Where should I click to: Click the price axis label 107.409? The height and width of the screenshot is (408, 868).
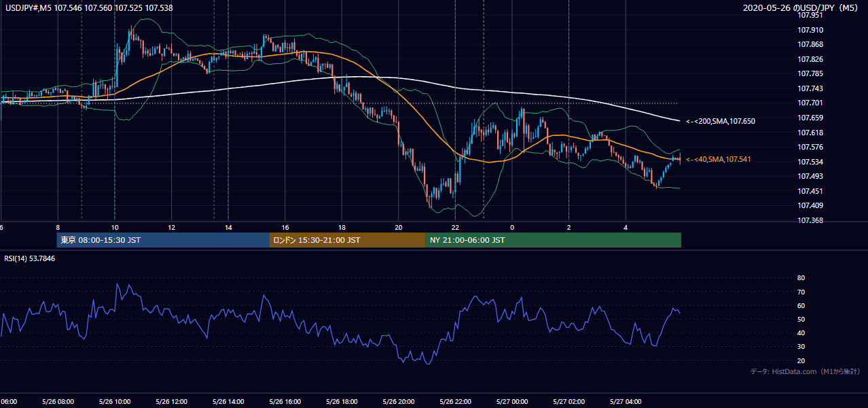tap(811, 205)
